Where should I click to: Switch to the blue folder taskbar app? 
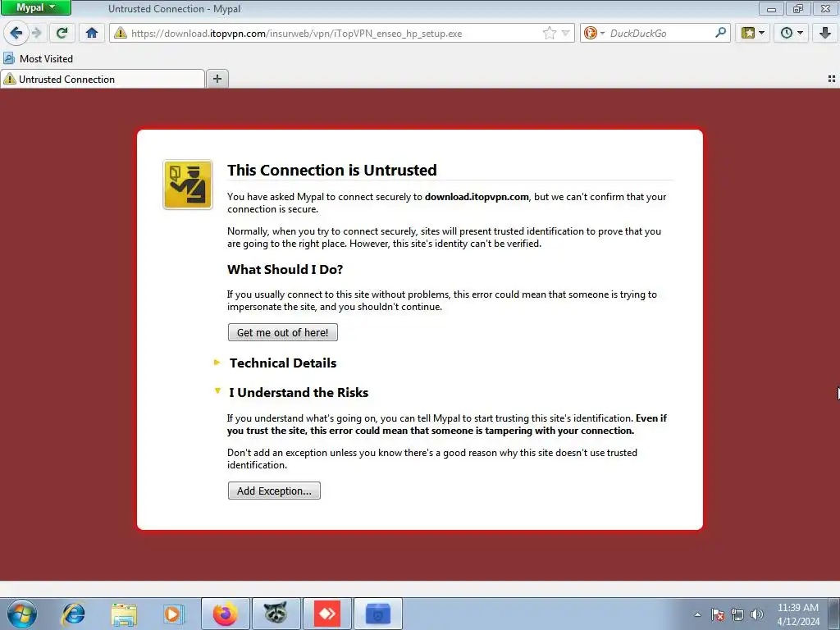pos(377,614)
